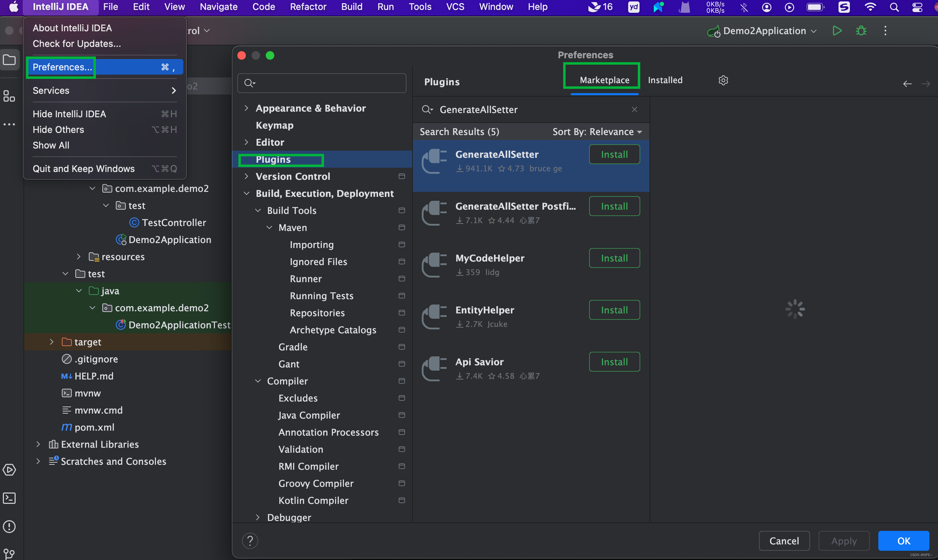Click the GenerateAllSetter plugin logo icon
Screen dimensions: 938x560
point(434,161)
